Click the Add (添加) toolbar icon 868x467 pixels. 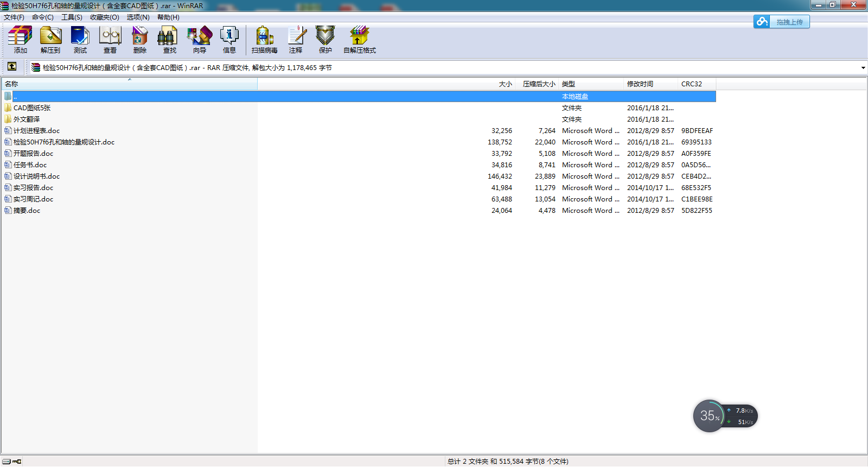pos(20,40)
